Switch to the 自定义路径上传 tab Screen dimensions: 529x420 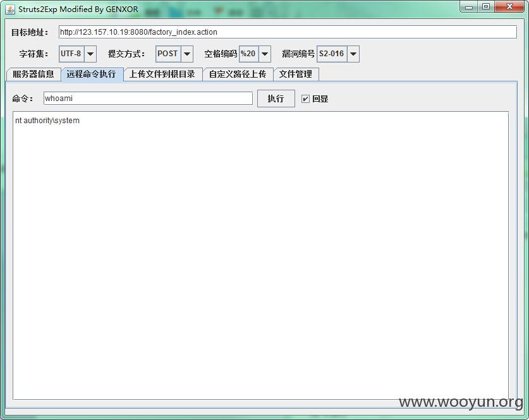(x=238, y=74)
